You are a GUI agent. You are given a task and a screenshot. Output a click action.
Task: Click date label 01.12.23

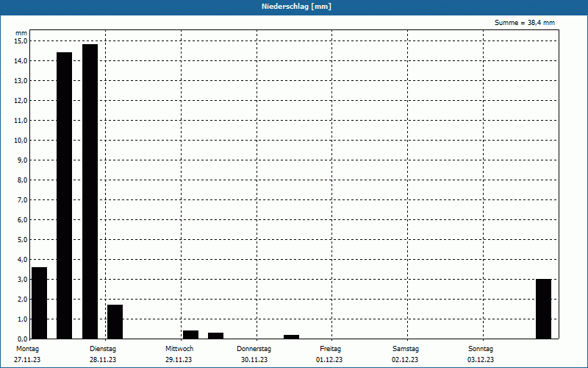pos(329,360)
